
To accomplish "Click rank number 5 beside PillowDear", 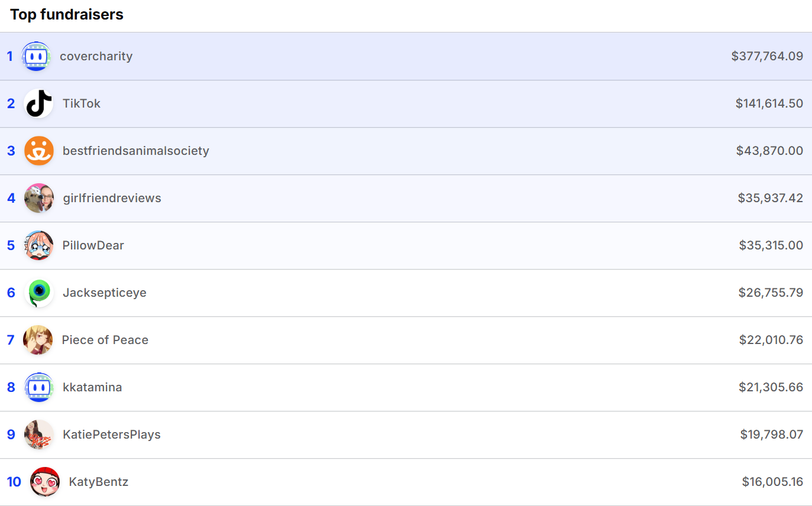I will point(11,245).
